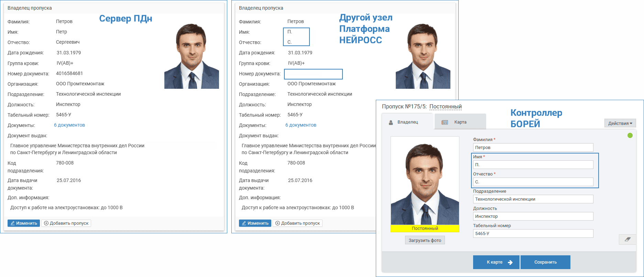This screenshot has width=644, height=277.
Task: Click the eraser icon button in controller form
Action: (x=627, y=239)
